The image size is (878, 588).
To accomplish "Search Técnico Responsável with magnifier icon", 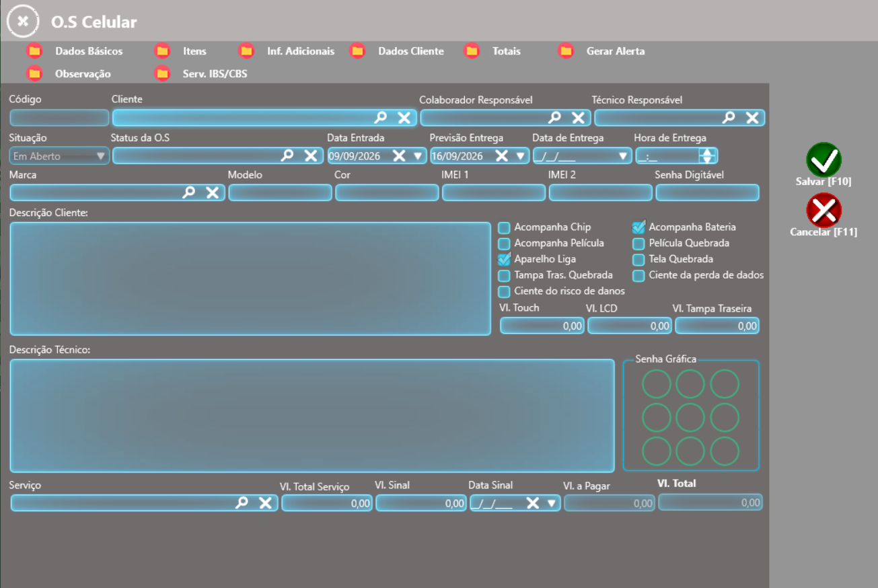I will pyautogui.click(x=729, y=118).
